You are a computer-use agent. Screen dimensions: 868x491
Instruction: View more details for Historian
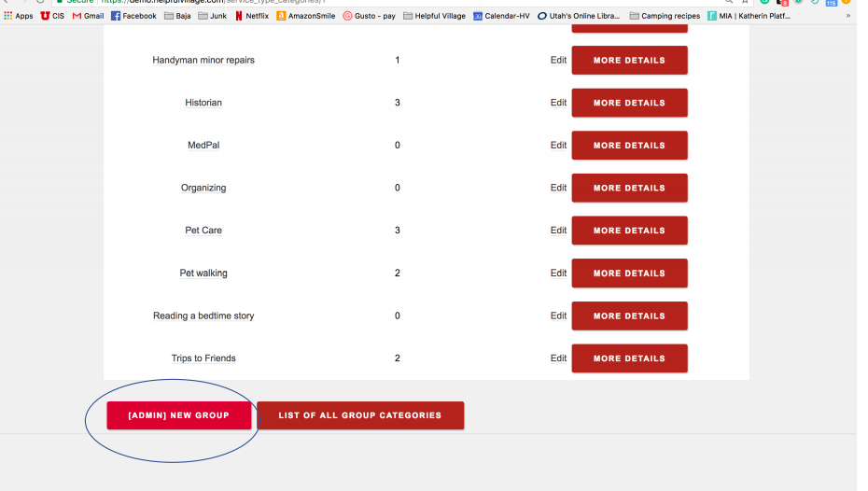(629, 103)
